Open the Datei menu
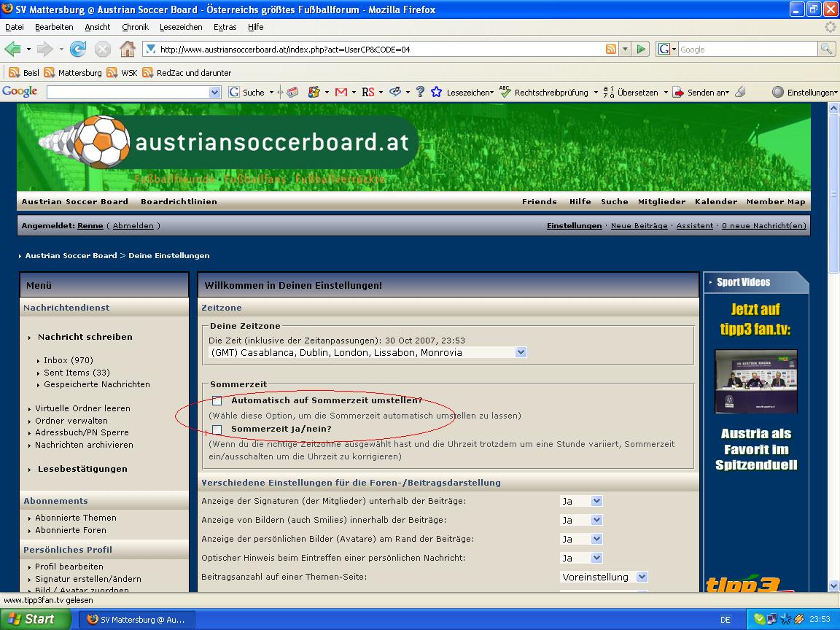 tap(15, 27)
